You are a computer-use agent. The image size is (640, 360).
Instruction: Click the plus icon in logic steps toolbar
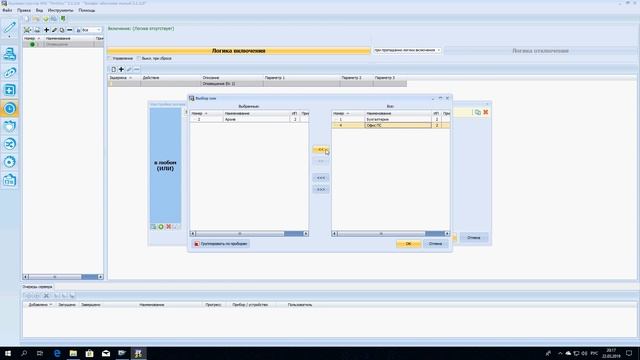(x=121, y=69)
